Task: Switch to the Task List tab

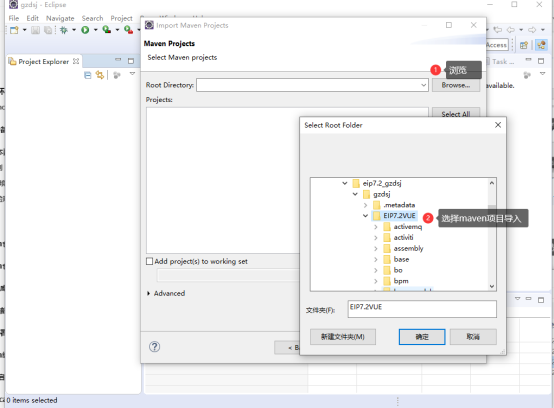Action: click(501, 61)
